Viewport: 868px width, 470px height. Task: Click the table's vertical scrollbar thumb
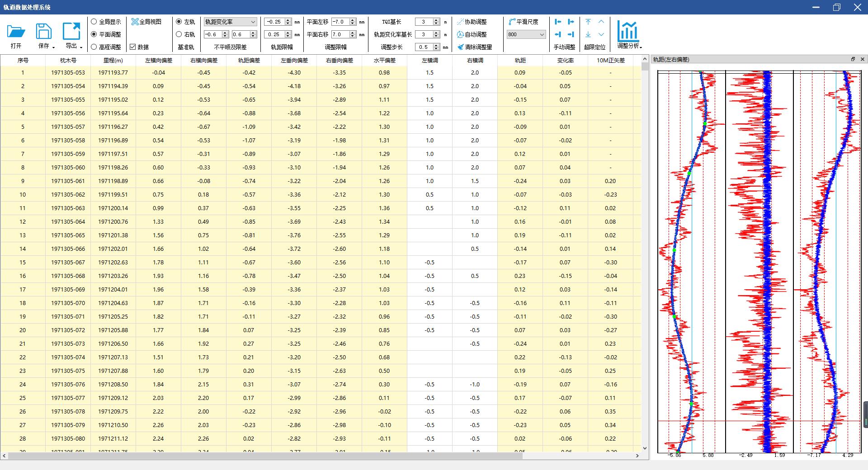click(645, 66)
